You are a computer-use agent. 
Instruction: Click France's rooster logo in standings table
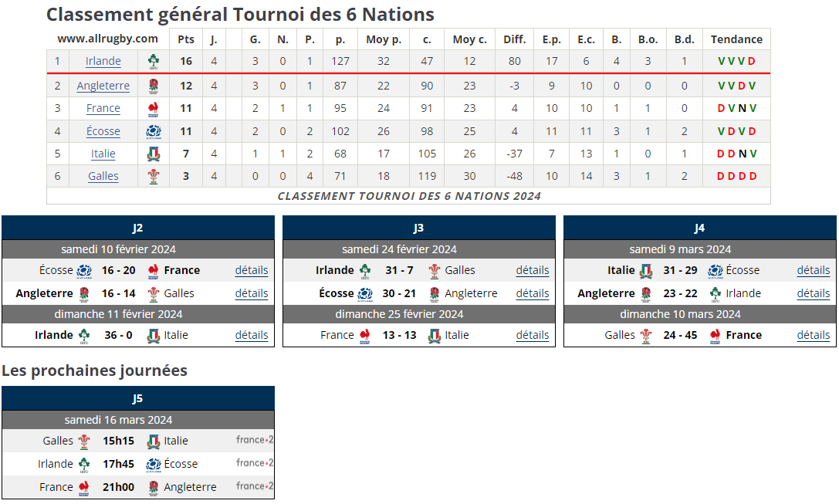coord(154,108)
